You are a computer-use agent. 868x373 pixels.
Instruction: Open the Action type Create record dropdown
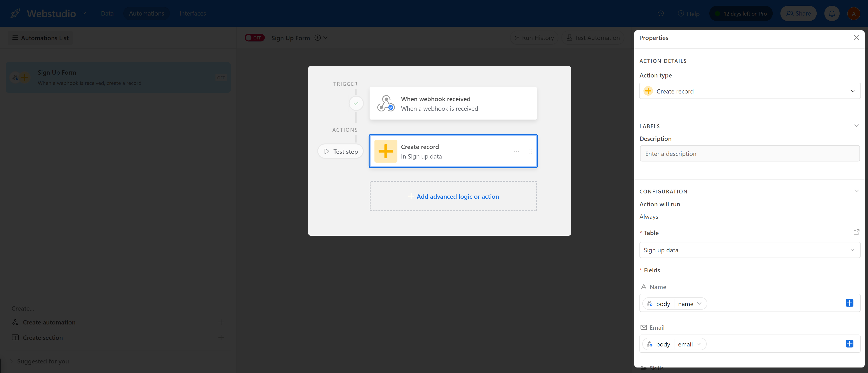click(x=749, y=91)
